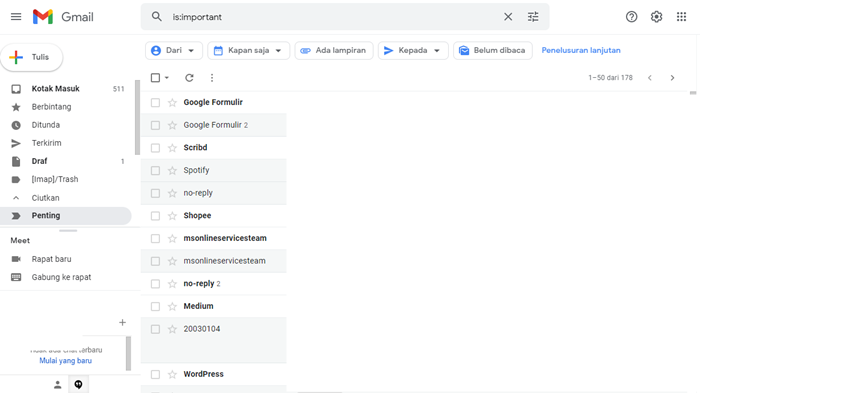Image resolution: width=860 pixels, height=393 pixels.
Task: Compose a new email with Tulis
Action: coord(32,58)
